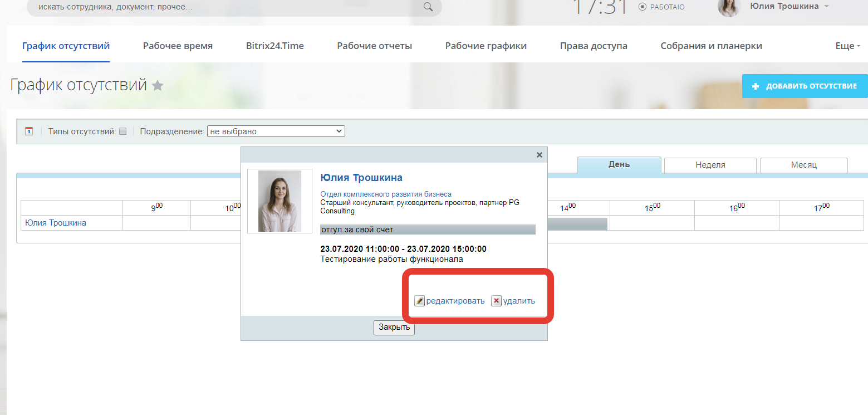Switch to the Неделя tab
The image size is (868, 415).
click(710, 165)
